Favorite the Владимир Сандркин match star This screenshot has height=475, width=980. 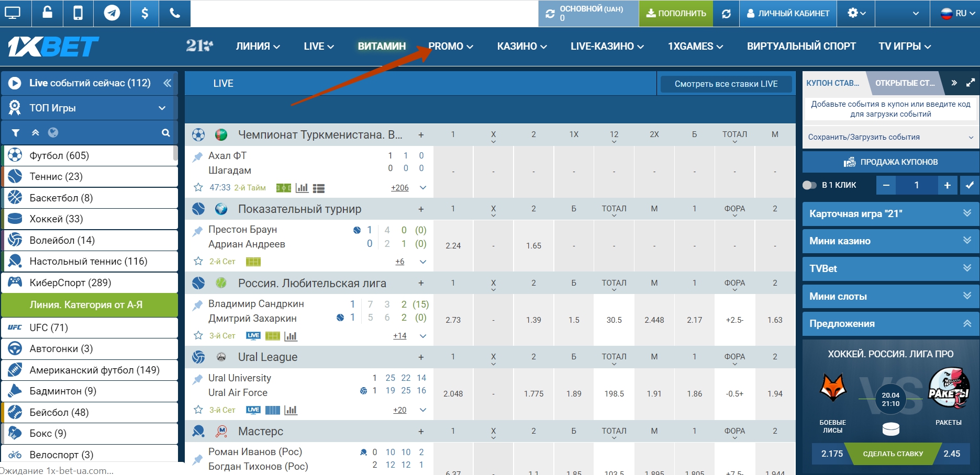(198, 335)
